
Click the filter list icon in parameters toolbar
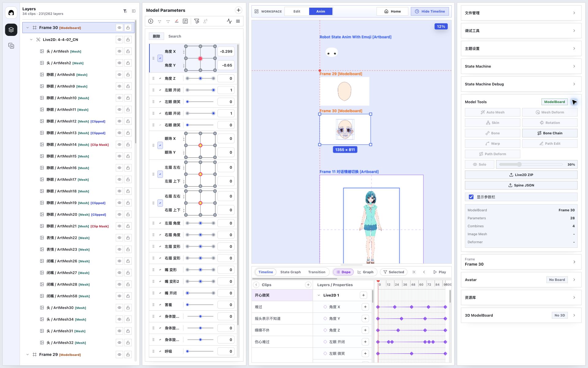[x=197, y=21]
